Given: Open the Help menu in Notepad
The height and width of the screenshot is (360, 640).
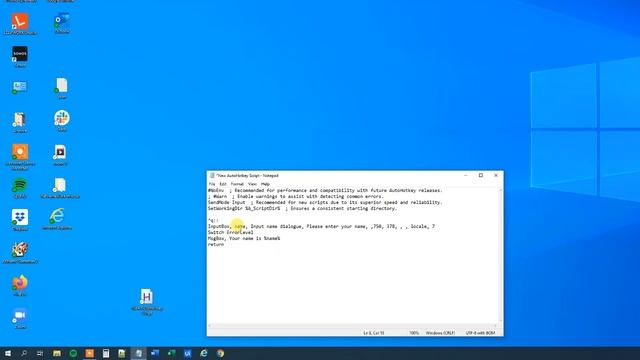Looking at the screenshot, I should tap(265, 184).
